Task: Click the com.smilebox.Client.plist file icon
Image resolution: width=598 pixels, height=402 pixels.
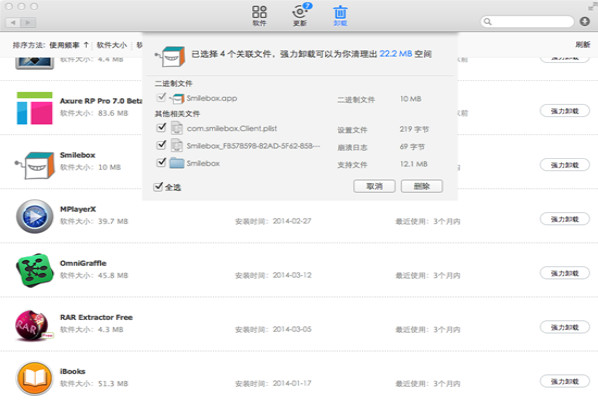Action: click(x=177, y=128)
